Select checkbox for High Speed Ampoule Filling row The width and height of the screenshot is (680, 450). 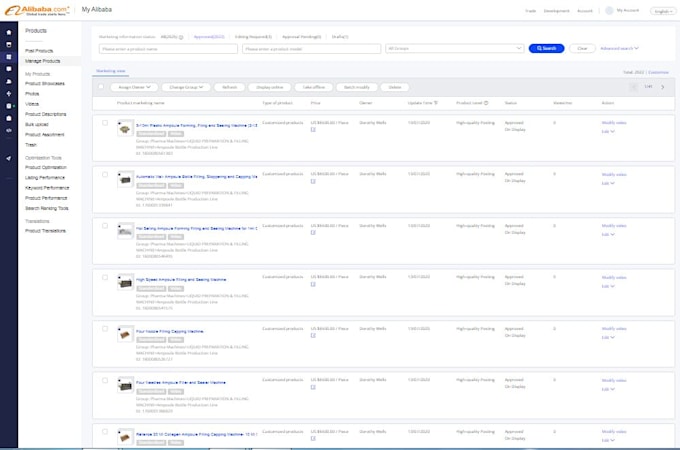105,277
